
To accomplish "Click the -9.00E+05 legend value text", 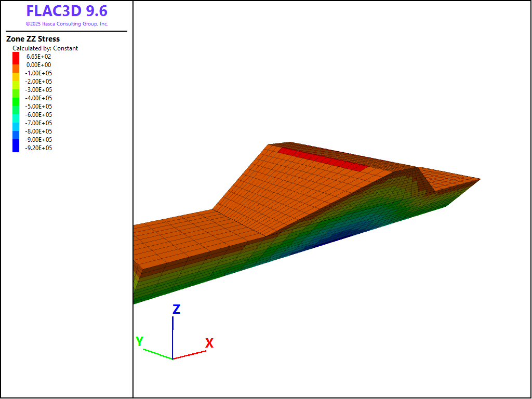I will click(39, 140).
